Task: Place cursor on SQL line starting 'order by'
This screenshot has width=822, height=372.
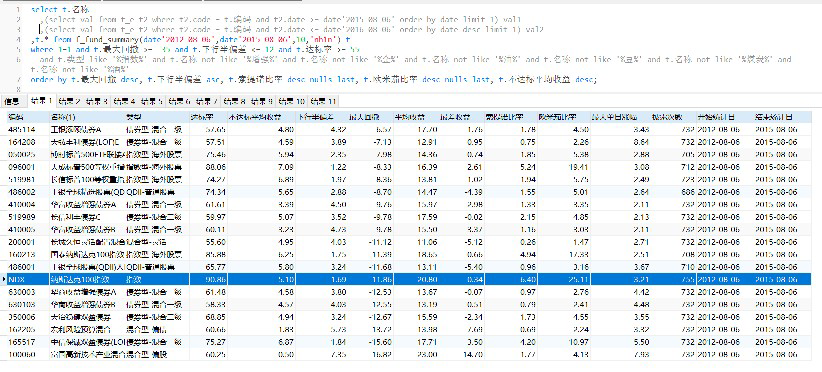Action: [313, 80]
